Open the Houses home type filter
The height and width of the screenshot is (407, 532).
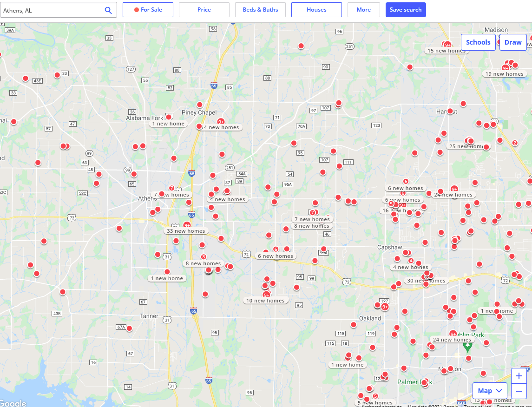click(x=316, y=10)
